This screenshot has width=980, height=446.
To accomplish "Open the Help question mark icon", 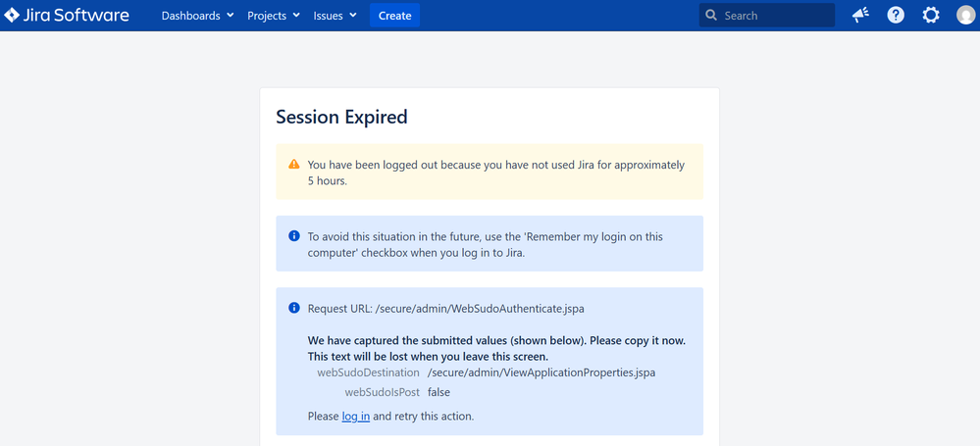I will [896, 16].
